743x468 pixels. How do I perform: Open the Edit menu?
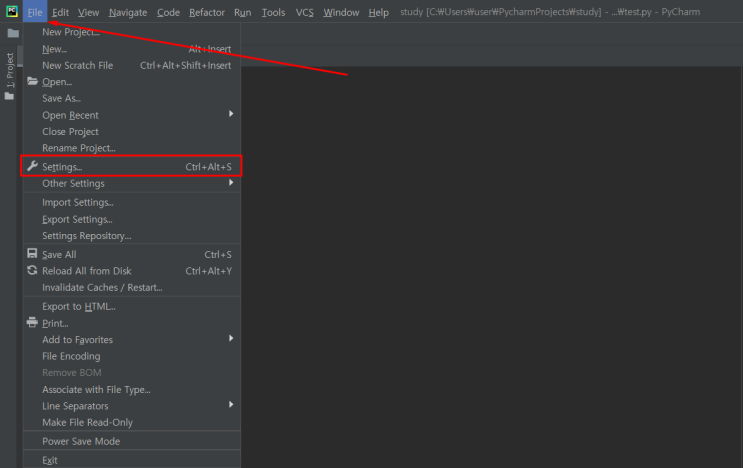[x=60, y=12]
